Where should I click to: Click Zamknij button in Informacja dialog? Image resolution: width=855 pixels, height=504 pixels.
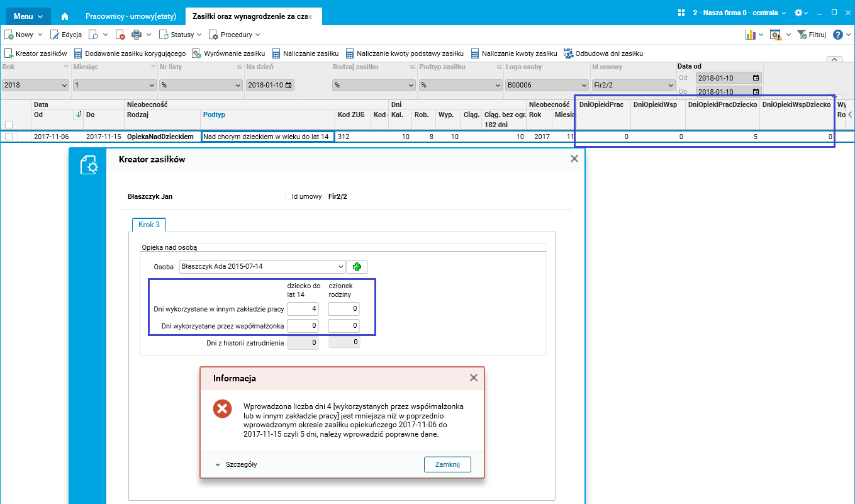pyautogui.click(x=448, y=465)
